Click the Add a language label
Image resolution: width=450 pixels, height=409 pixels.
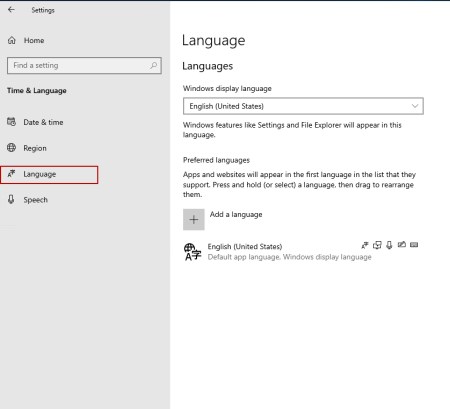point(236,214)
